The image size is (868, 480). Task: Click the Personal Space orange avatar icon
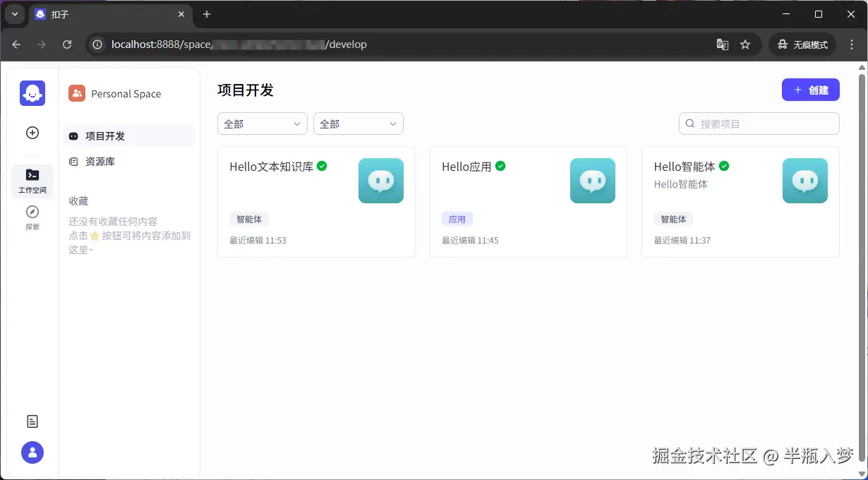click(x=76, y=92)
